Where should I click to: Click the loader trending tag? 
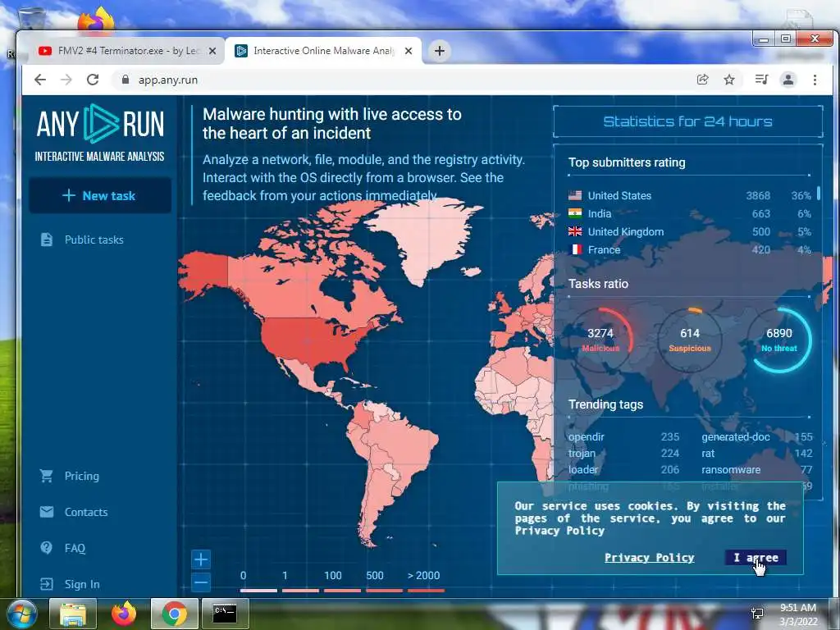point(583,470)
